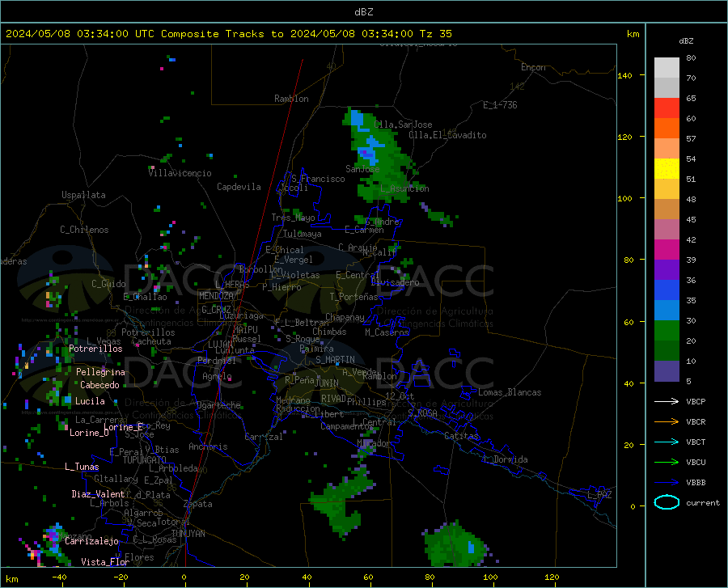Click the cyan VBCT arrow legend icon
Image resolution: width=728 pixels, height=588 pixels.
pos(667,442)
